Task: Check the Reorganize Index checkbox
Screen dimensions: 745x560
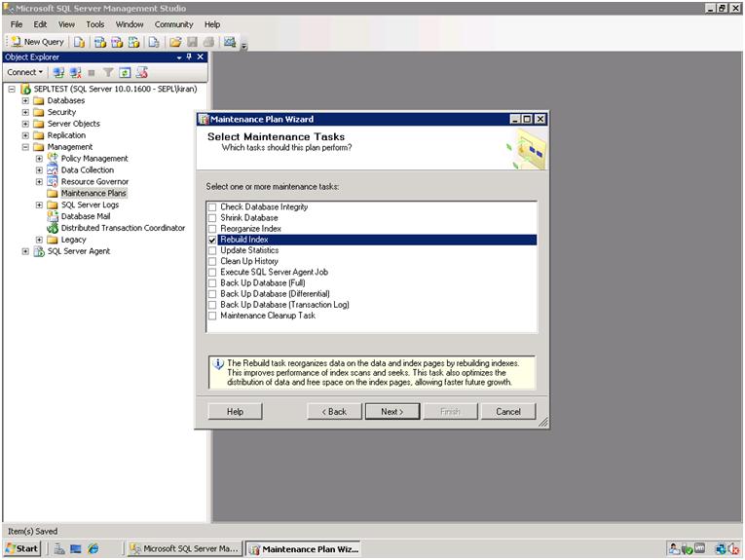Action: [212, 229]
